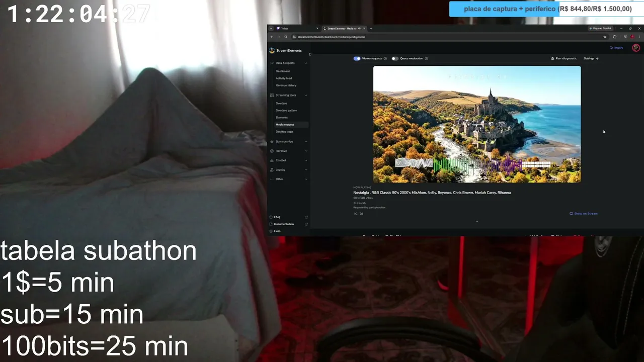The height and width of the screenshot is (362, 644).
Task: Click the Sponsorships star icon
Action: point(272,141)
